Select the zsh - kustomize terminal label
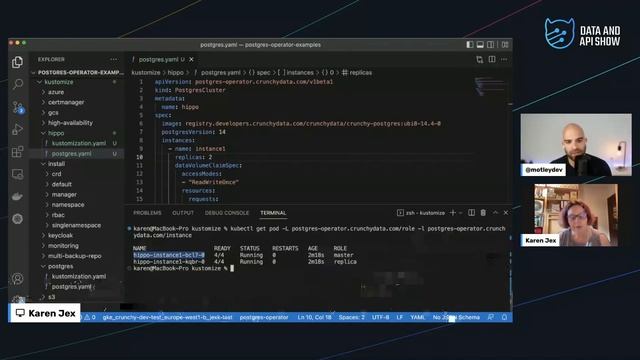The width and height of the screenshot is (640, 360). coord(421,213)
